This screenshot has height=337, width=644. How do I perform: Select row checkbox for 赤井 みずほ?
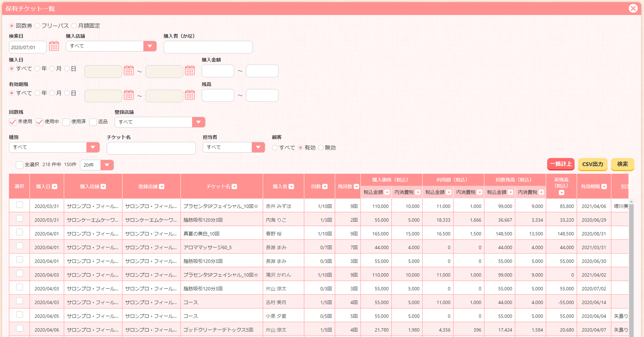point(19,205)
